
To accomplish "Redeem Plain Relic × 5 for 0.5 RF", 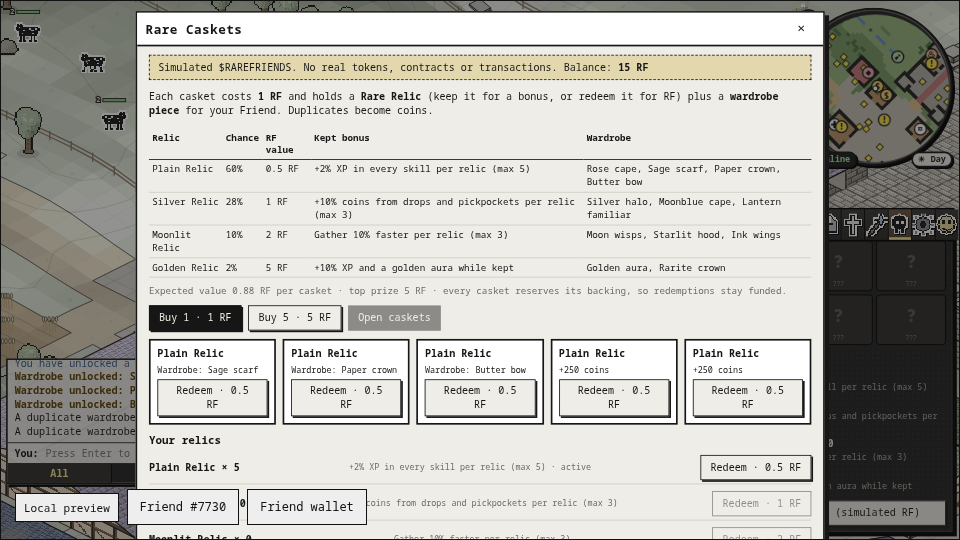I will (x=756, y=468).
